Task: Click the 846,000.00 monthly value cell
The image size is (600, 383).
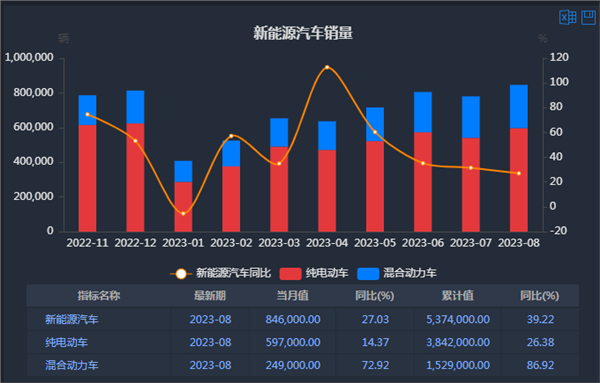Action: pos(293,319)
